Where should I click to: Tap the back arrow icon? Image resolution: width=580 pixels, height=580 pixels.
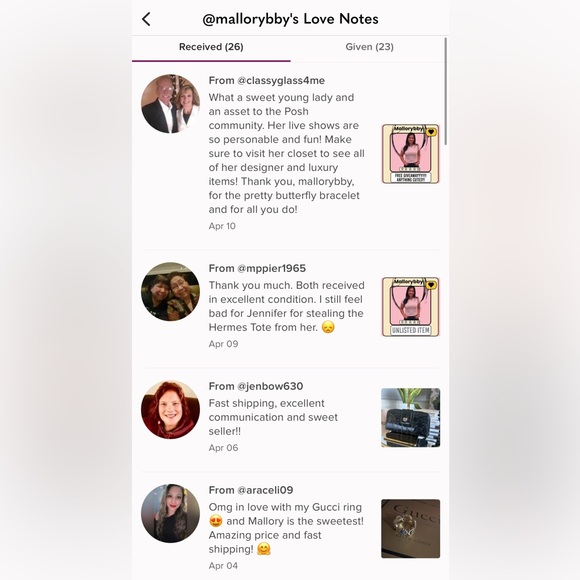click(x=146, y=19)
